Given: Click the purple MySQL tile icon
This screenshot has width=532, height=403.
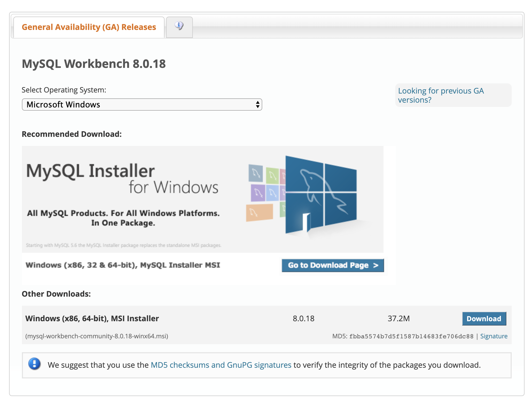Looking at the screenshot, I should [x=258, y=192].
